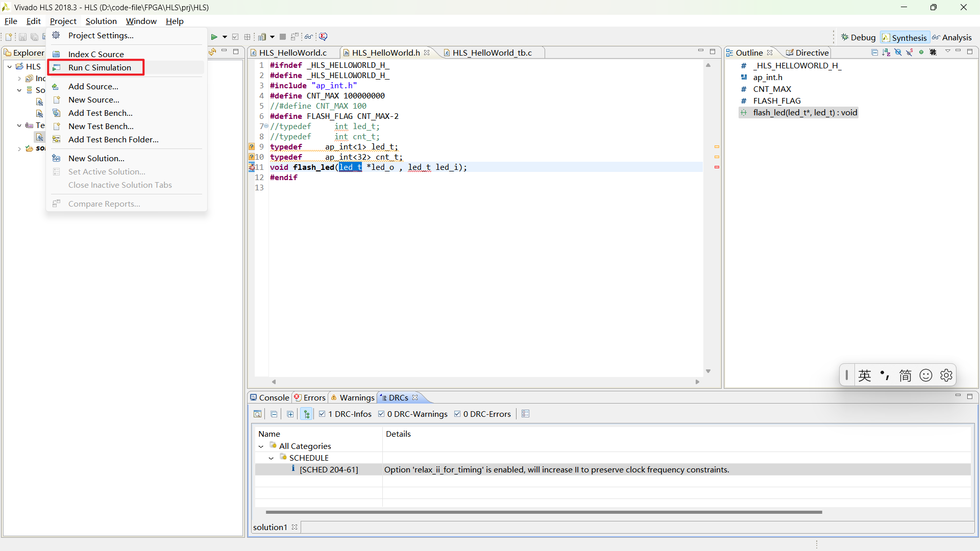This screenshot has width=980, height=551.
Task: Click the Open Analysis glasses toolbar icon
Action: pyautogui.click(x=308, y=37)
